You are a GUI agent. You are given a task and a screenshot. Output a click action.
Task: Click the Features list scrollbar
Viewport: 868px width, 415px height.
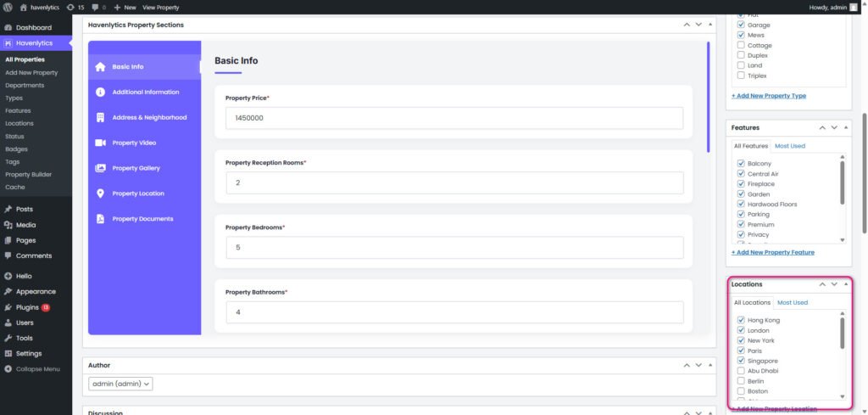pos(842,182)
